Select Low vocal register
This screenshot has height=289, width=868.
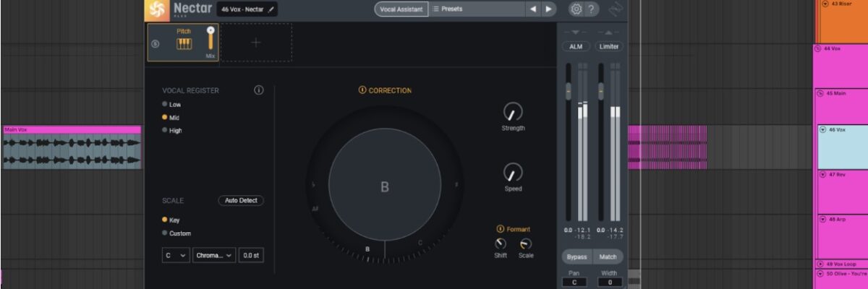click(x=165, y=104)
